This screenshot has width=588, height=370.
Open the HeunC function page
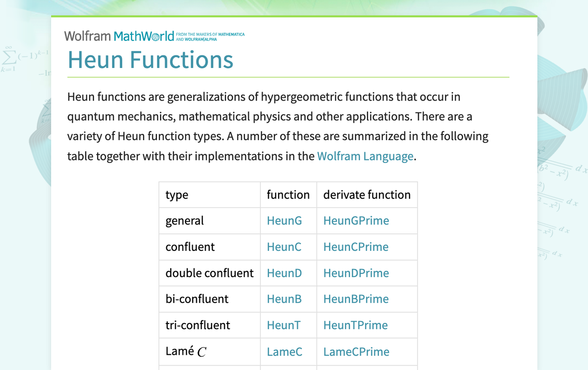[284, 247]
